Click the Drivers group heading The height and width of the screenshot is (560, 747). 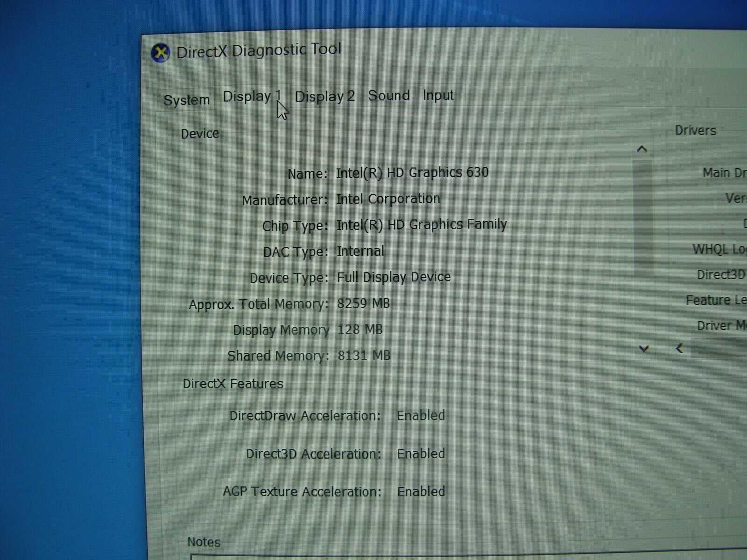pos(696,131)
